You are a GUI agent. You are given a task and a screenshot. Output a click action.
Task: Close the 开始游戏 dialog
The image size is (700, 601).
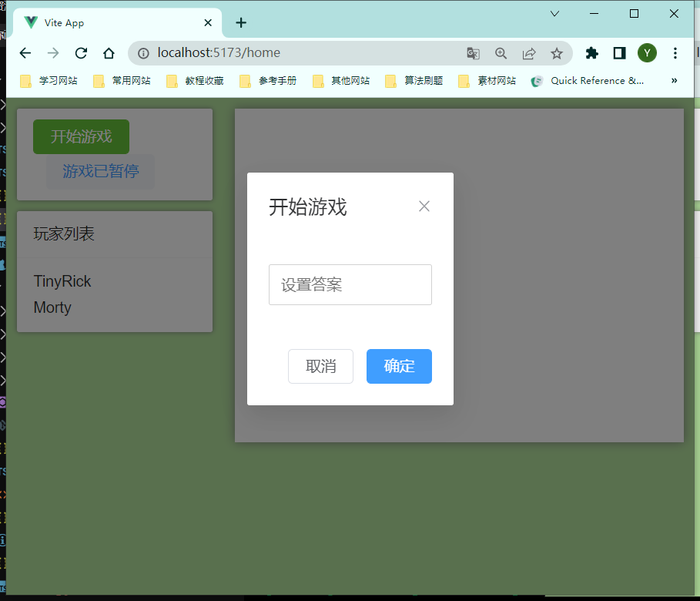[424, 206]
